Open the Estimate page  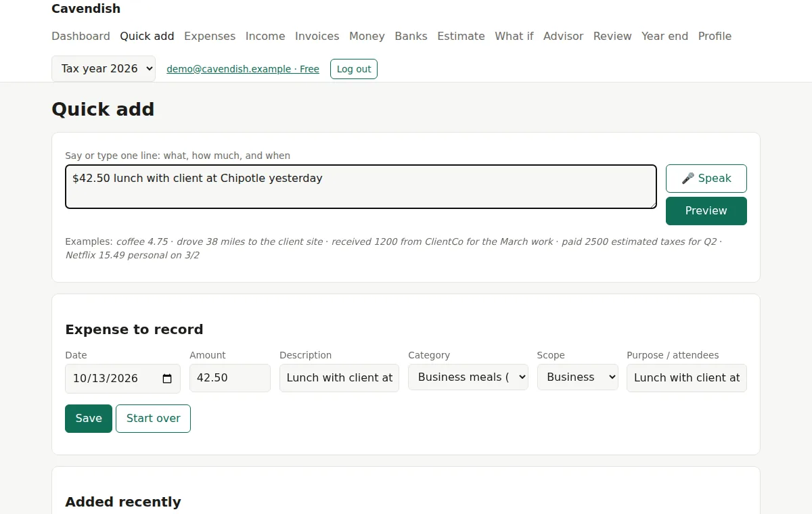[461, 36]
